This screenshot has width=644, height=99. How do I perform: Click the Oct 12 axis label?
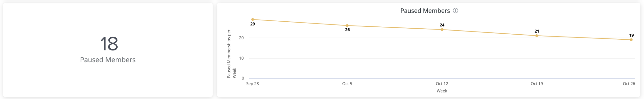coord(442,84)
